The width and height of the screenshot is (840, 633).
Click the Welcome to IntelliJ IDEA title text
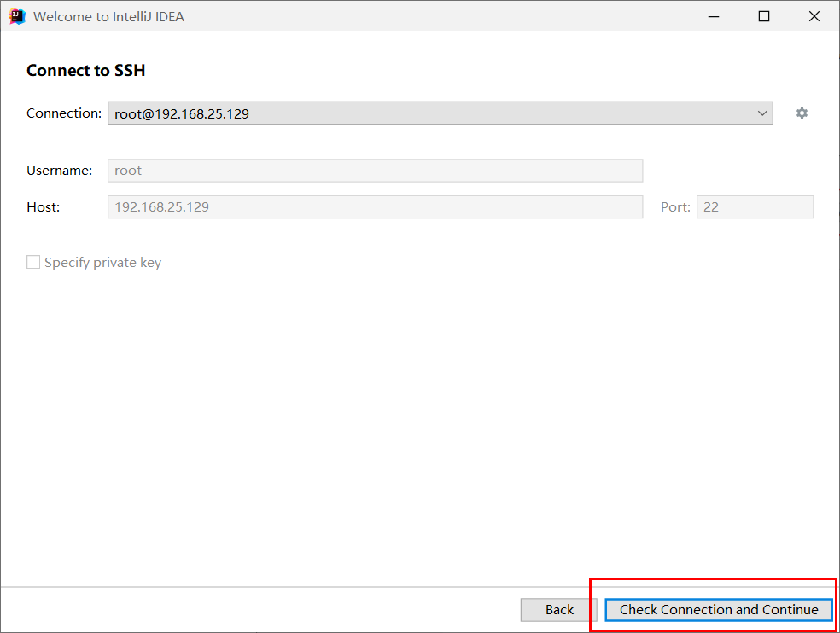[x=108, y=16]
